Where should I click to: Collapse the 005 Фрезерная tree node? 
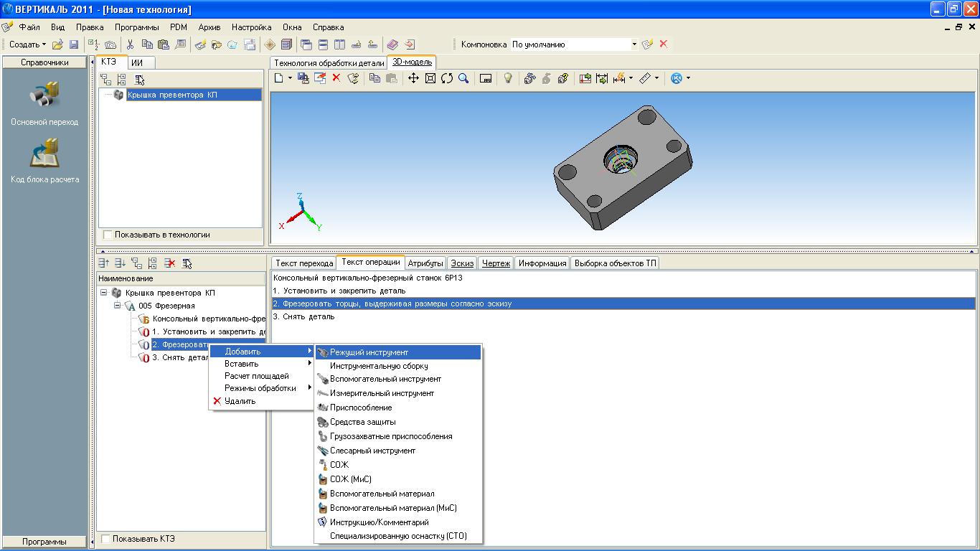click(117, 306)
